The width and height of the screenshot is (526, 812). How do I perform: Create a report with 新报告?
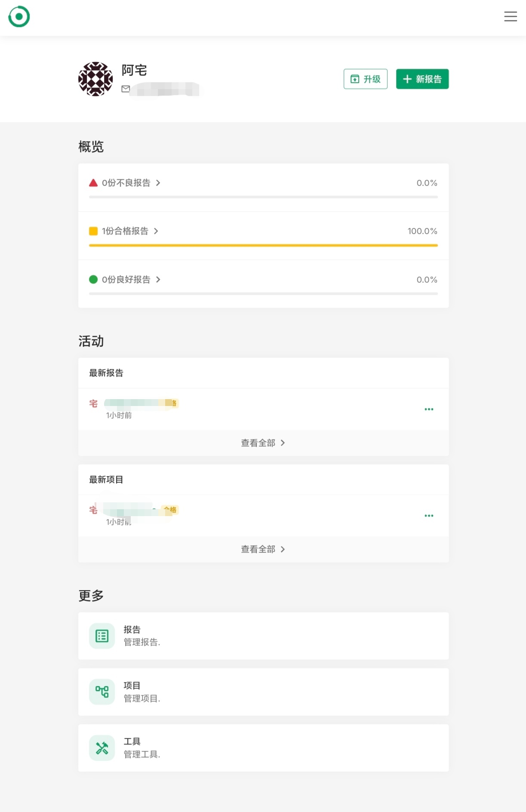[422, 79]
